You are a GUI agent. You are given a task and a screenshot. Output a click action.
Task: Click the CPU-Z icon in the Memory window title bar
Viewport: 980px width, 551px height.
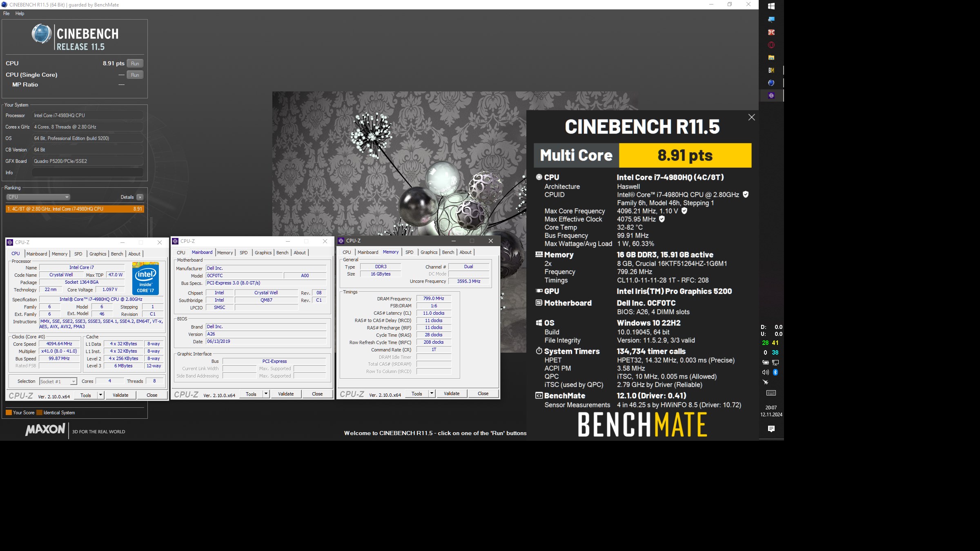point(341,241)
